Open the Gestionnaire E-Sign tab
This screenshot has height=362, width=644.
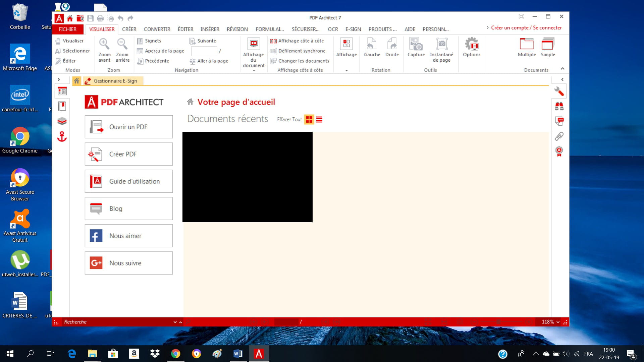113,81
